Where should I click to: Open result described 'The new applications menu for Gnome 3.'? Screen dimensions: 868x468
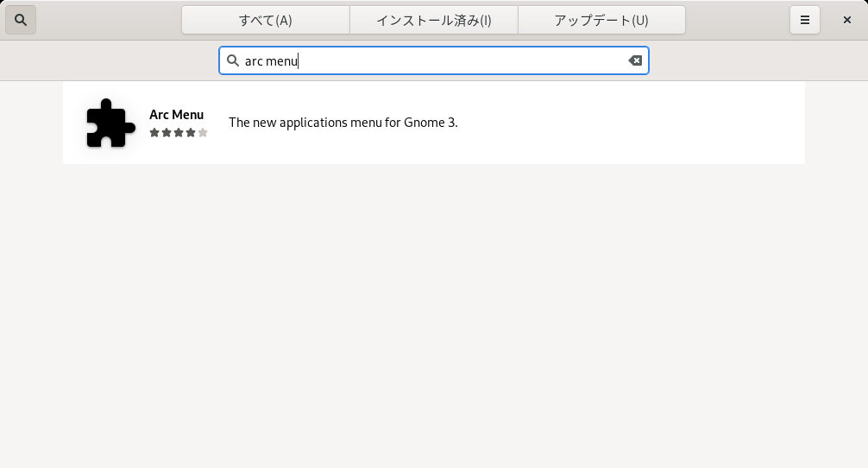point(343,123)
